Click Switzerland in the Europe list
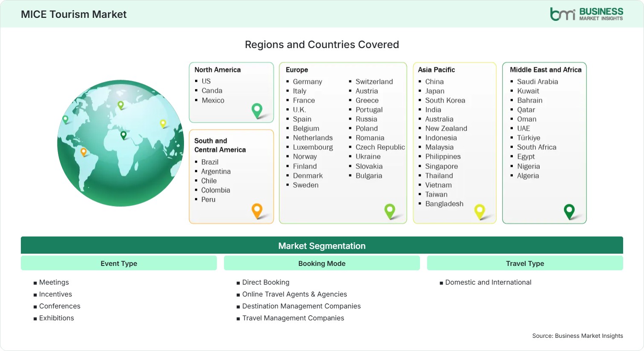644x351 pixels. [x=374, y=82]
